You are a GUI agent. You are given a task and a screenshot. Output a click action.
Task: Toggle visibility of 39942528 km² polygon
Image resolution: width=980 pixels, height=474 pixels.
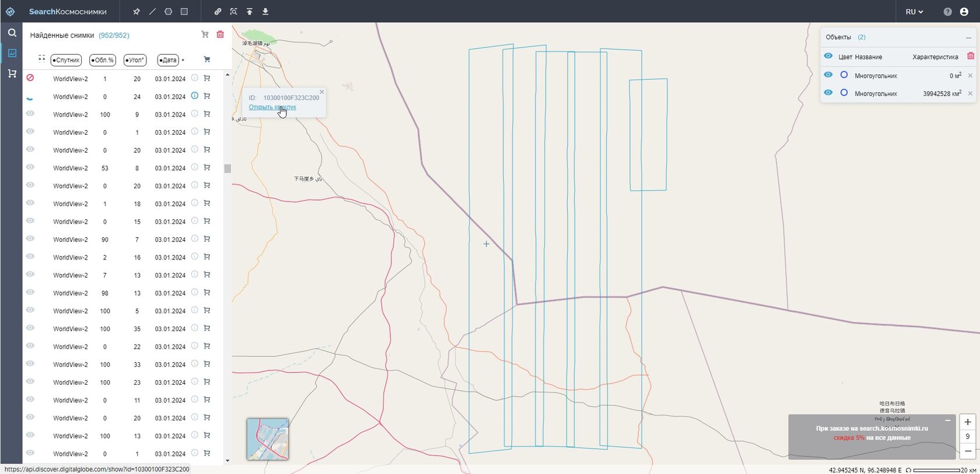(828, 93)
